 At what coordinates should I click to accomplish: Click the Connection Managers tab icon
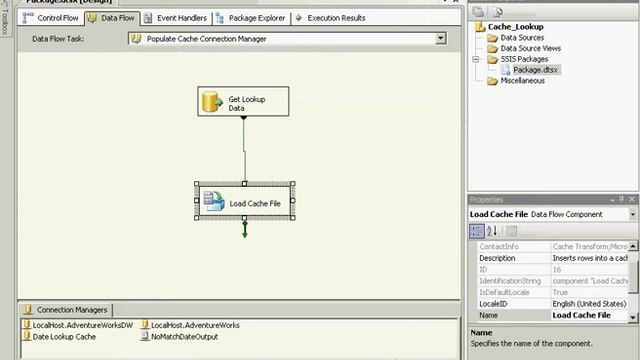pos(28,310)
